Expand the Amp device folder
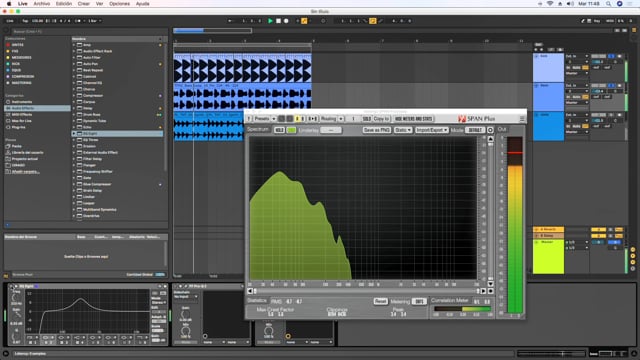The image size is (640, 360). [x=74, y=45]
